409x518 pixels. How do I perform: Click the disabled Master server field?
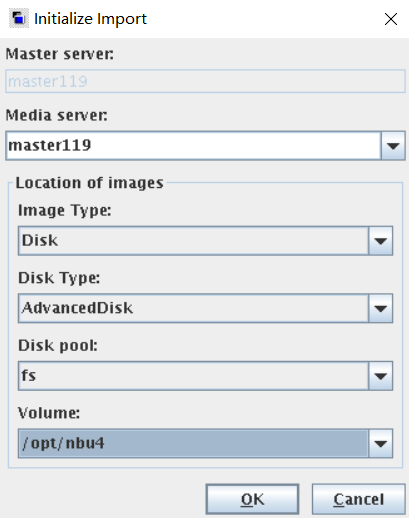[205, 81]
